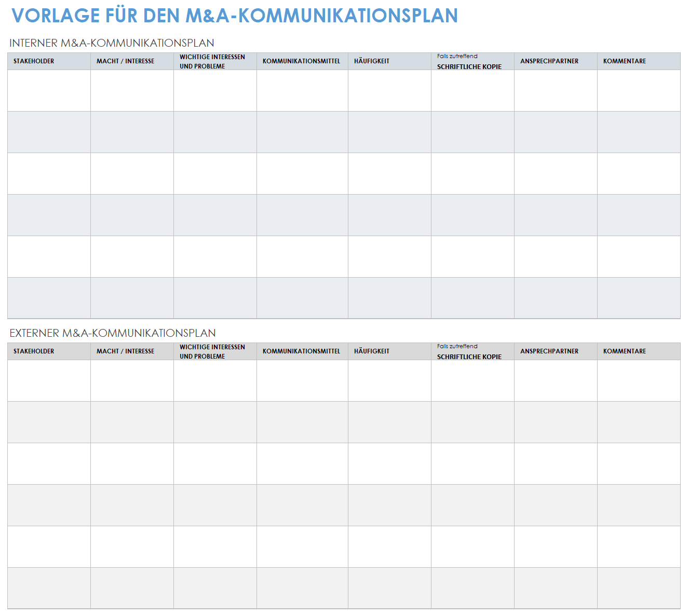This screenshot has width=689, height=616.
Task: Select 'Kommunikationsmittel' header in internal table
Action: coord(302,61)
